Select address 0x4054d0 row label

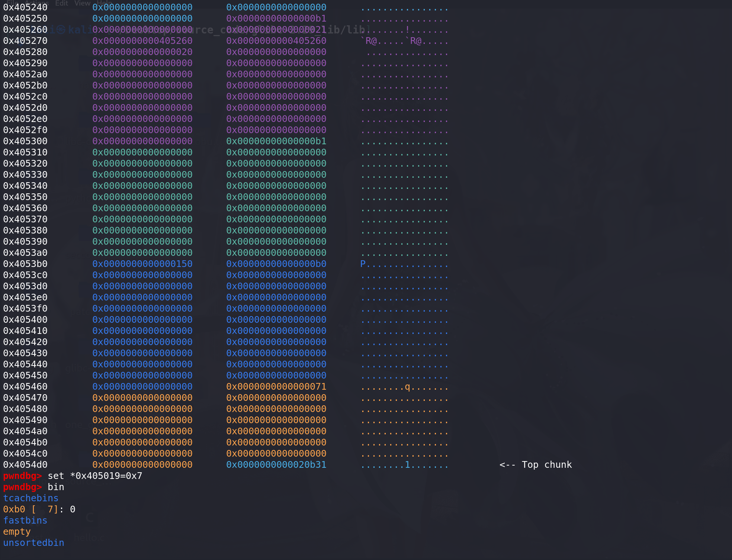pyautogui.click(x=25, y=464)
